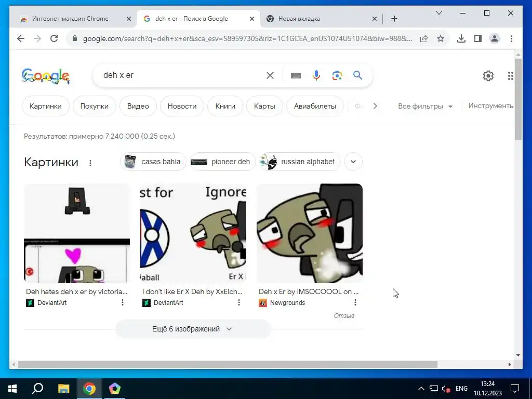Select casas bahia suggestion chip
This screenshot has width=532, height=399.
(153, 162)
